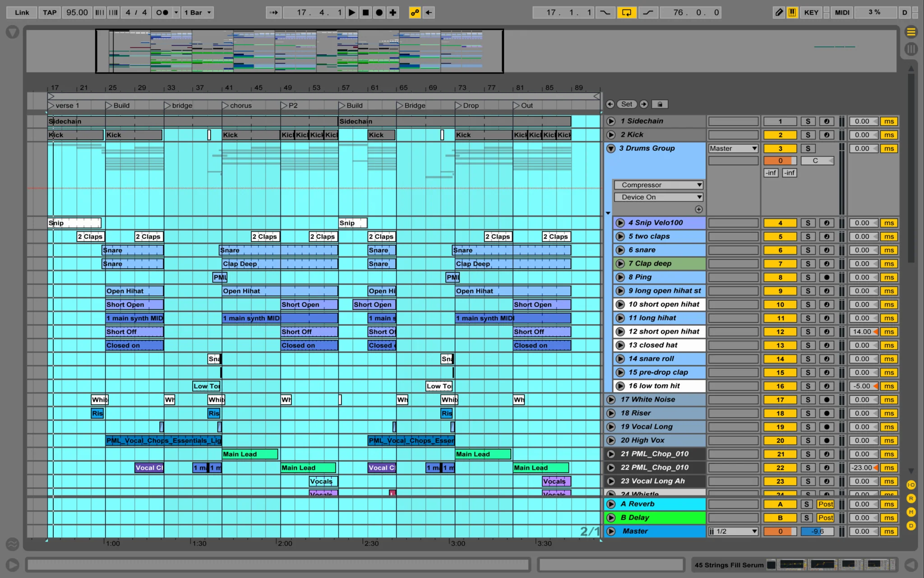Click the Arrangement Record button

click(x=379, y=13)
